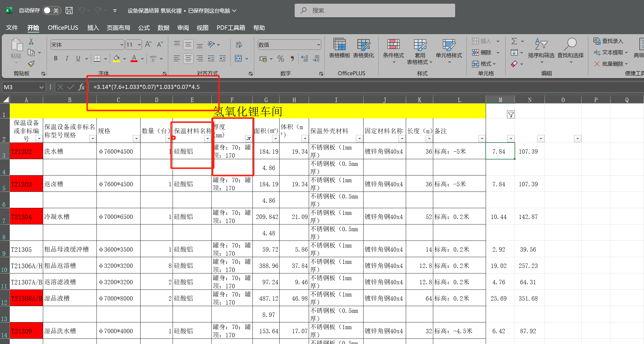Click the search box 搜索
The height and width of the screenshot is (344, 644).
pyautogui.click(x=375, y=10)
